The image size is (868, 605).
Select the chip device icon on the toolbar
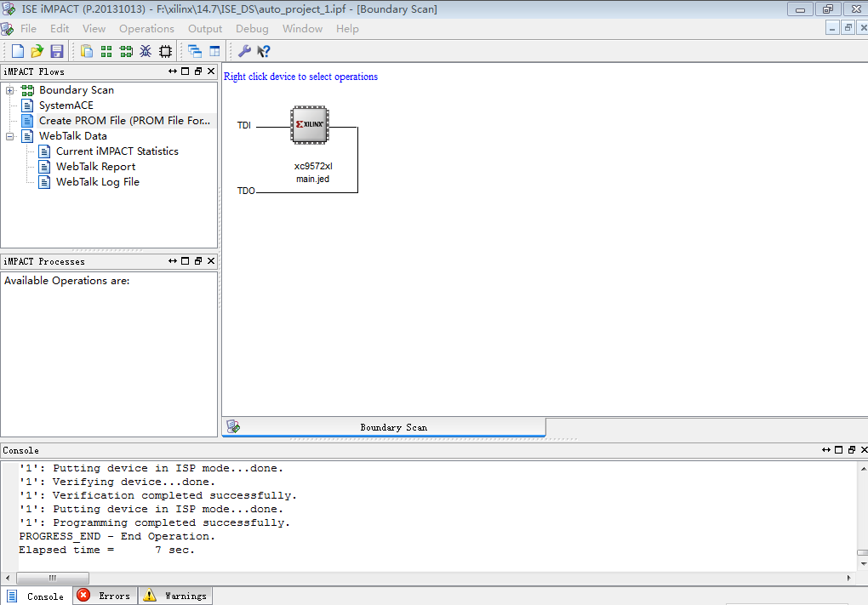[165, 50]
